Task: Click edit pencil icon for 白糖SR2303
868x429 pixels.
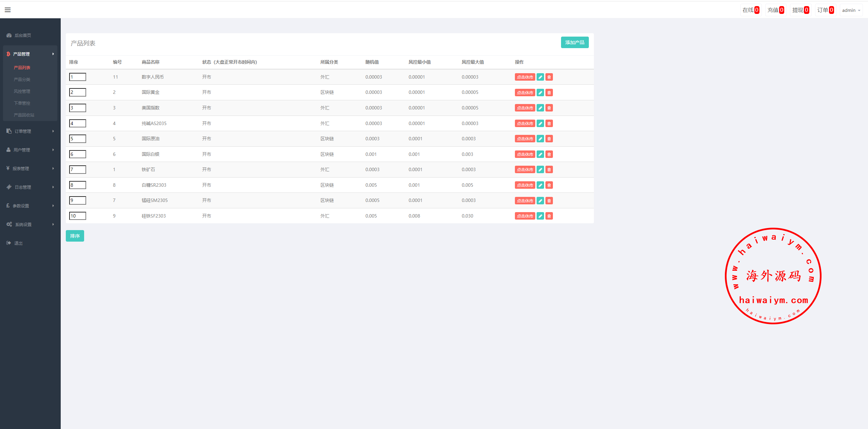Action: (x=540, y=185)
